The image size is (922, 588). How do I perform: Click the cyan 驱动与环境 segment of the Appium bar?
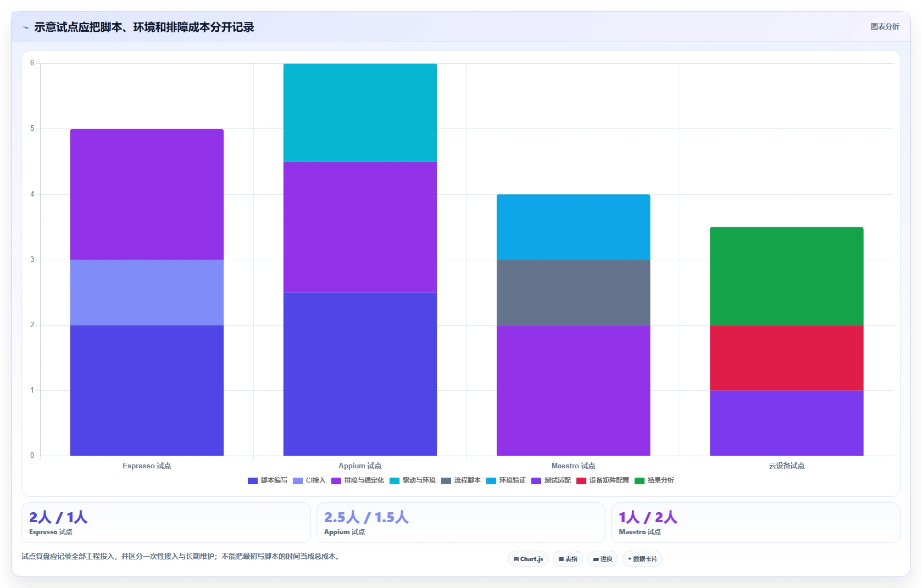(360, 113)
